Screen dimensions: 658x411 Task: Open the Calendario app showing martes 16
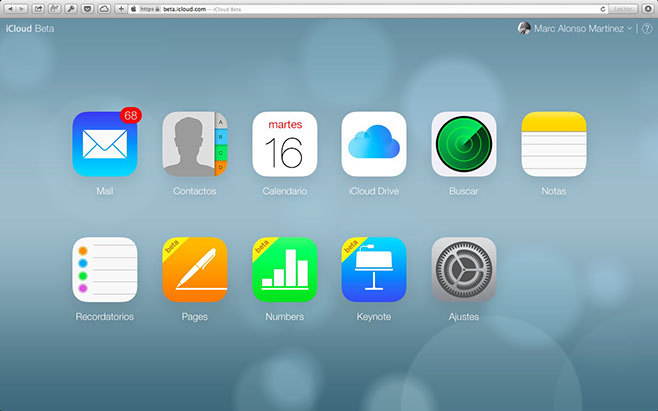tap(284, 144)
